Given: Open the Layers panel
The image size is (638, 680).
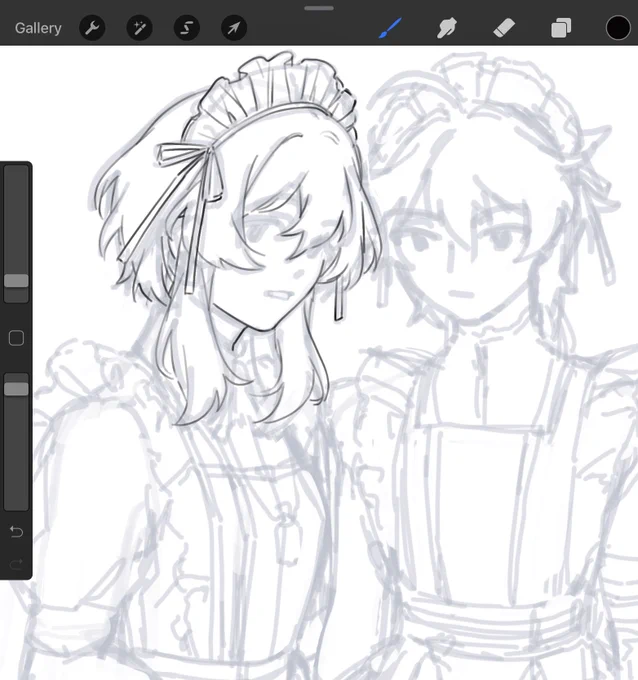Looking at the screenshot, I should (x=561, y=28).
